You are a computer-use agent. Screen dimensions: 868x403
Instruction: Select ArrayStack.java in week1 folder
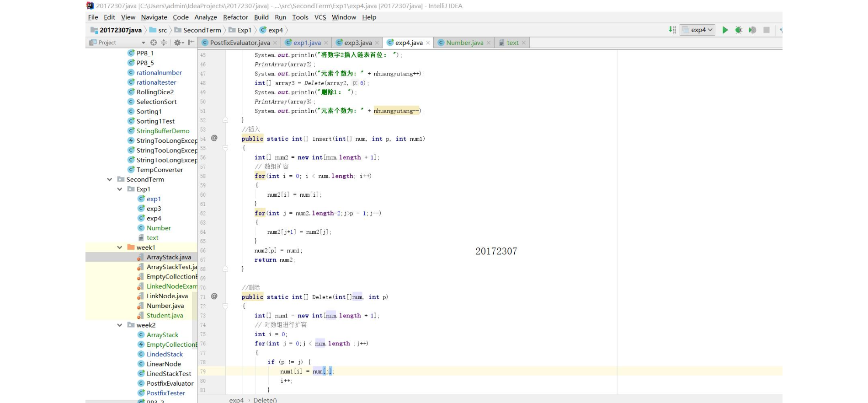coord(169,257)
